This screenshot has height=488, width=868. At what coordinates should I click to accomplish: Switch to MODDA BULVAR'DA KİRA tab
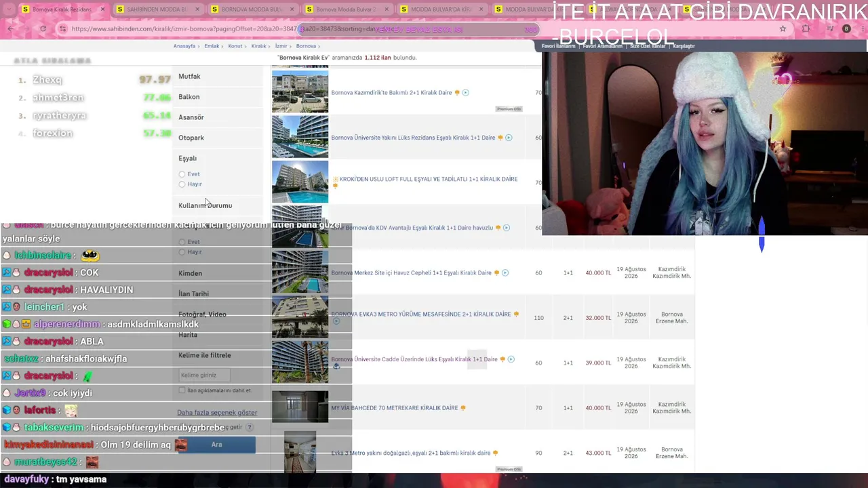coord(441,9)
